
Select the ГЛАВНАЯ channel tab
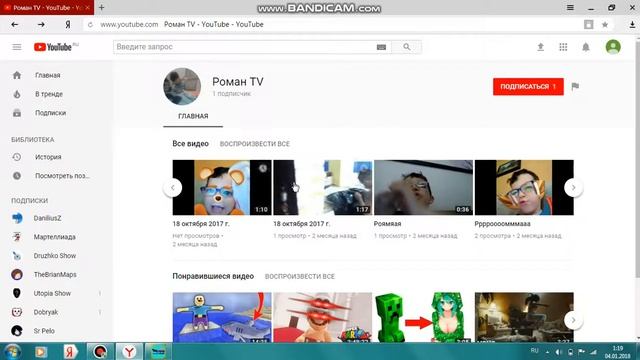coord(193,116)
